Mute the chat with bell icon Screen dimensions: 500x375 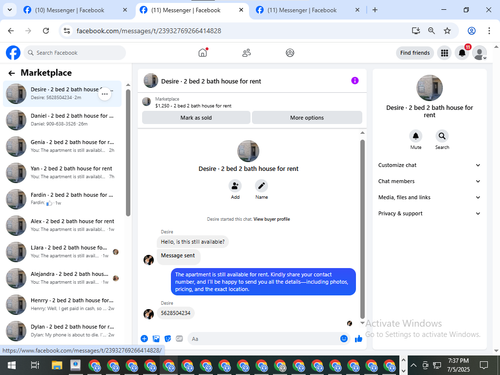[x=415, y=136]
